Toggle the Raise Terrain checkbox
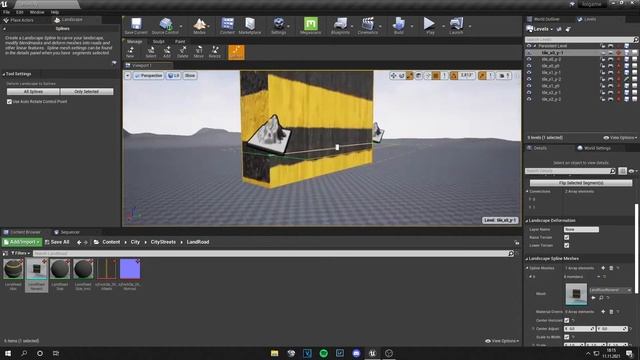Viewport: 640px width, 360px height. [x=567, y=238]
